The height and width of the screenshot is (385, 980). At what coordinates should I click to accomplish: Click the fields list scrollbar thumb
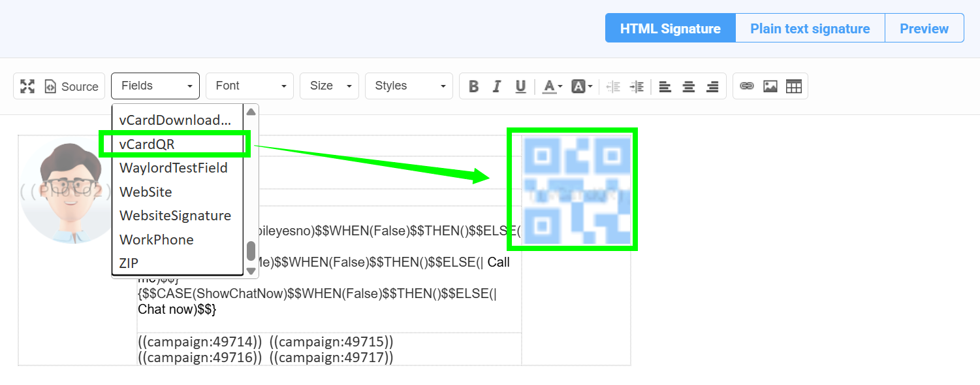[x=251, y=251]
